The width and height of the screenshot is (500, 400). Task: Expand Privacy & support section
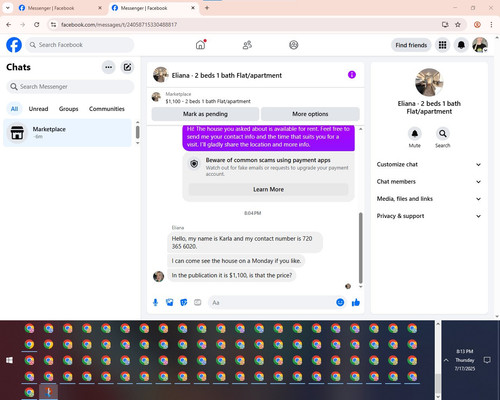pyautogui.click(x=429, y=216)
